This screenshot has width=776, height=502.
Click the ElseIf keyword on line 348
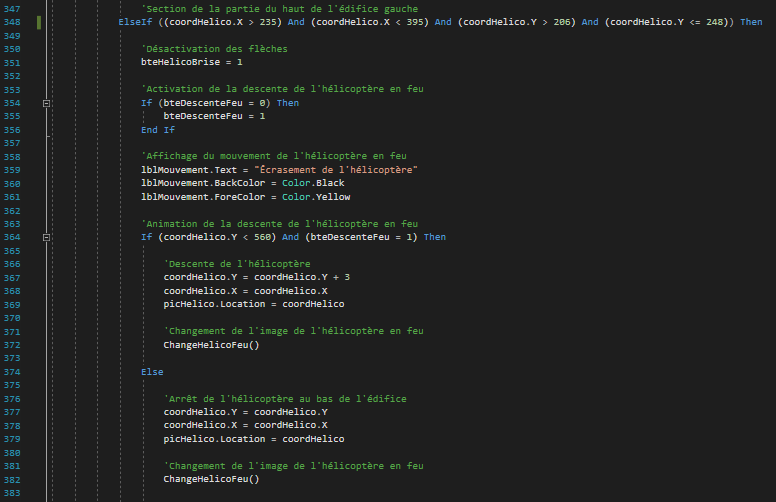click(x=135, y=22)
